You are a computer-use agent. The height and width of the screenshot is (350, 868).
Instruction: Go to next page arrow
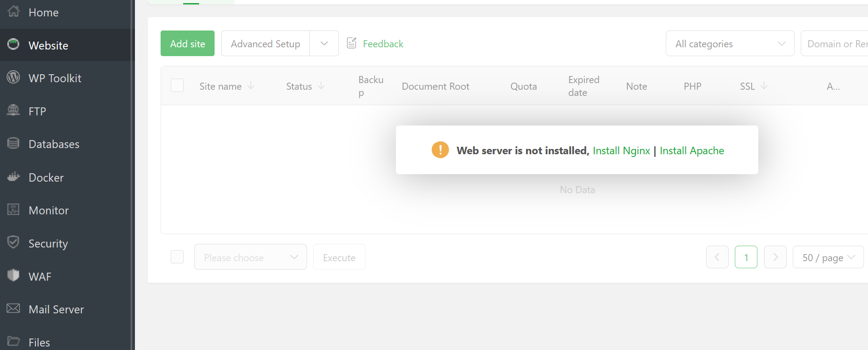click(x=775, y=257)
